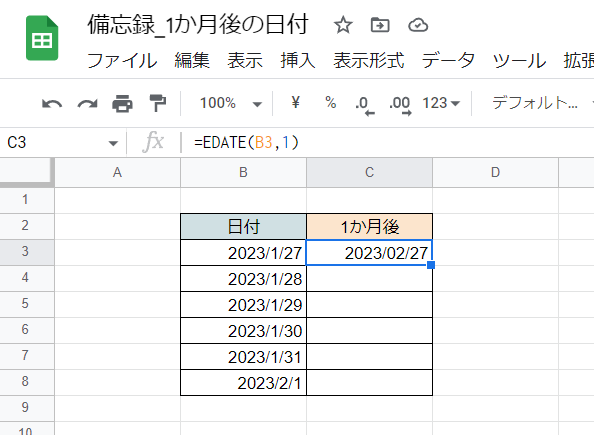This screenshot has height=435, width=594.
Task: Open the データ menu
Action: point(448,61)
